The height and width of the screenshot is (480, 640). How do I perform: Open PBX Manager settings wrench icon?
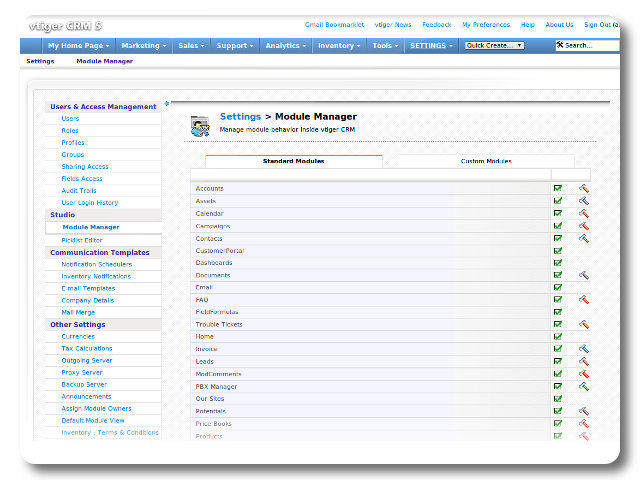[583, 386]
